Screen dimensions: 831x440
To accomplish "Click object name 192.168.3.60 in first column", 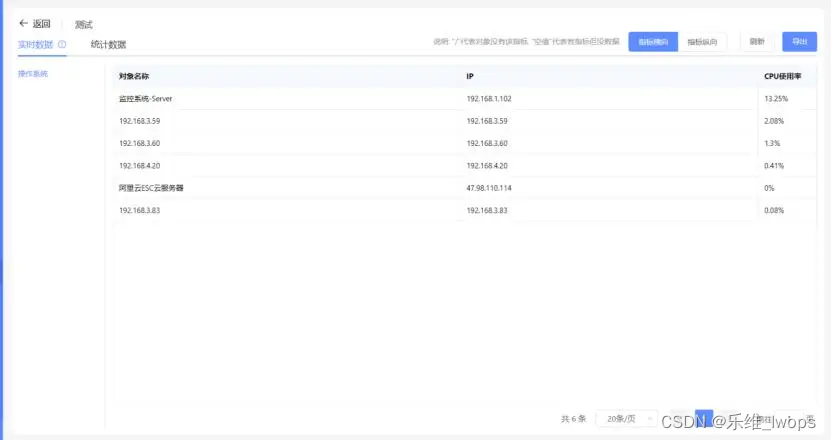I will coord(139,143).
